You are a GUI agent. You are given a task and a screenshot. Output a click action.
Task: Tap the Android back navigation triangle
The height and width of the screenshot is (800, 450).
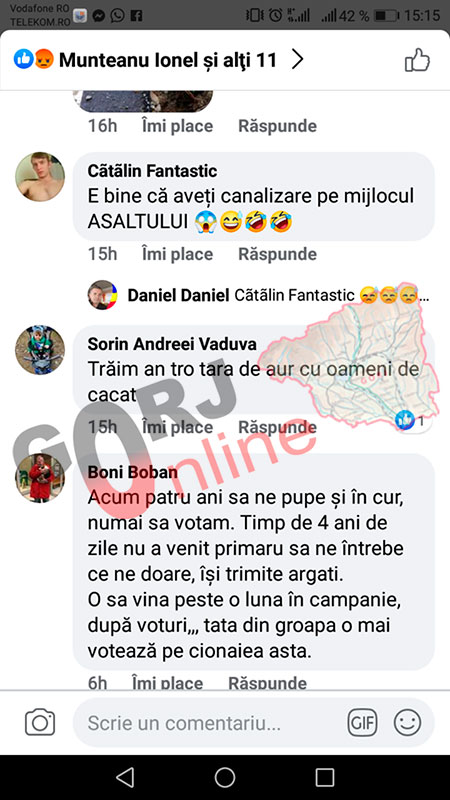coord(125,777)
